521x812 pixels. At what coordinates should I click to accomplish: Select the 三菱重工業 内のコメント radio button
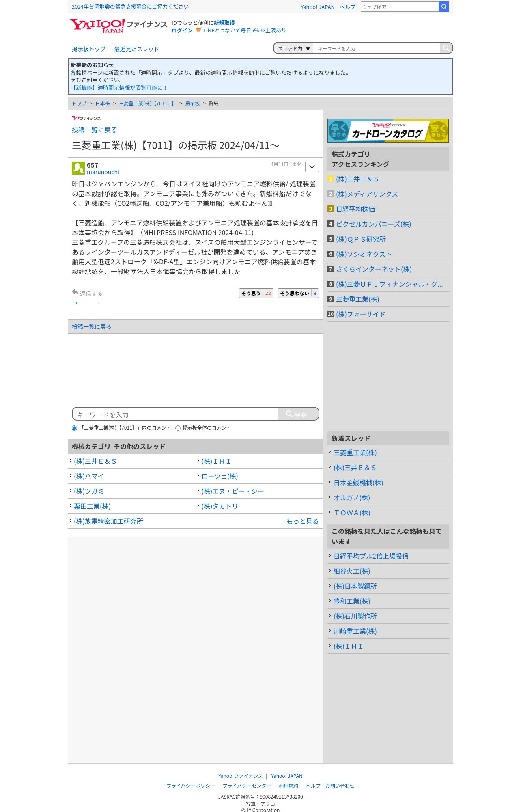pyautogui.click(x=74, y=428)
